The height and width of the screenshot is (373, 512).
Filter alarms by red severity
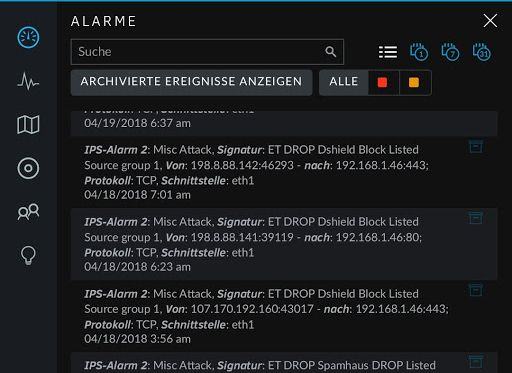(383, 82)
